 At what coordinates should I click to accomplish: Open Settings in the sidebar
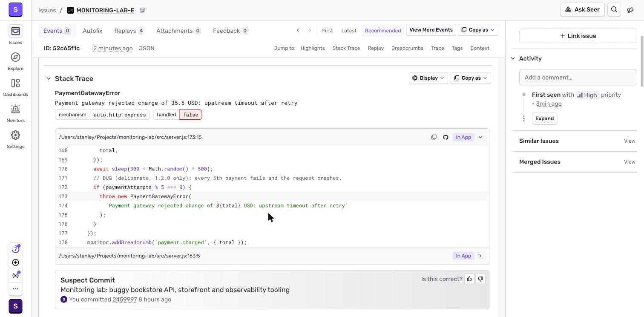15,139
